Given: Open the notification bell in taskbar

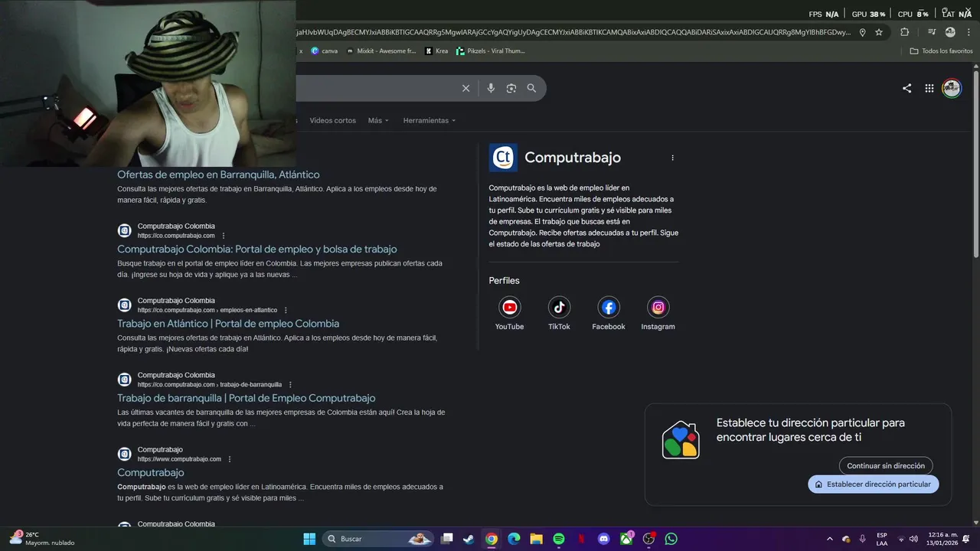Looking at the screenshot, I should point(965,539).
